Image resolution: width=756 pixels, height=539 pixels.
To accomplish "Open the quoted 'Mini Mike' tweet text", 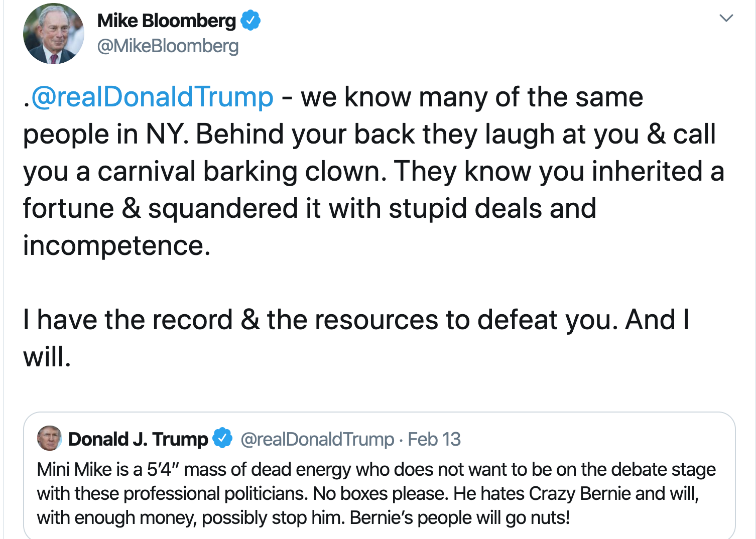I will (376, 494).
